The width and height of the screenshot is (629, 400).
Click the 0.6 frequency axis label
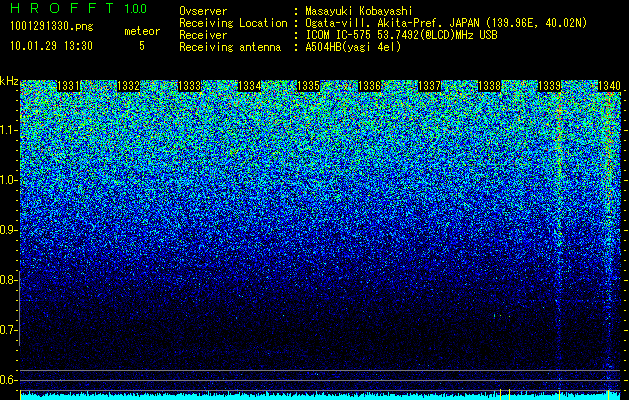[9, 380]
